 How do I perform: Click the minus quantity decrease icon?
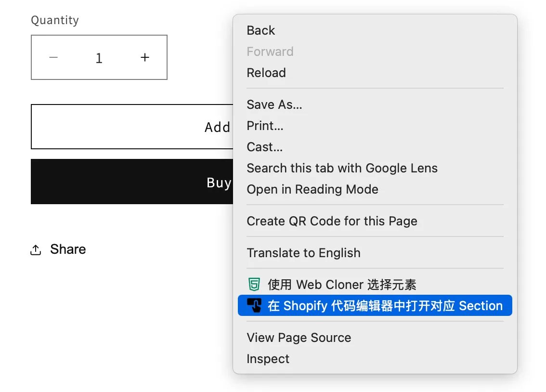[x=53, y=57]
